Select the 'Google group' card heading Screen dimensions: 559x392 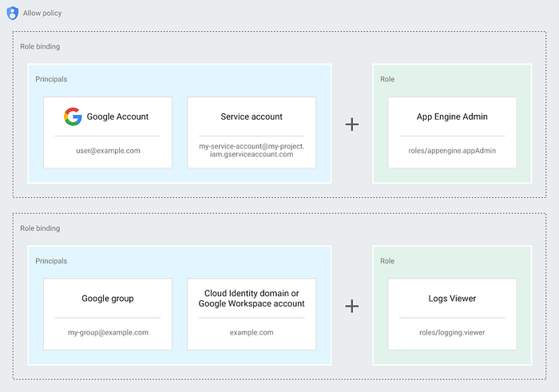[x=108, y=299]
